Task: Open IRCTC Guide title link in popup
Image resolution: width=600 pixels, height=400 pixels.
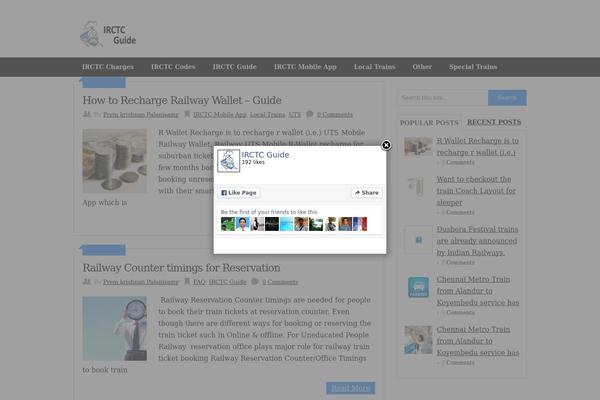Action: tap(265, 155)
